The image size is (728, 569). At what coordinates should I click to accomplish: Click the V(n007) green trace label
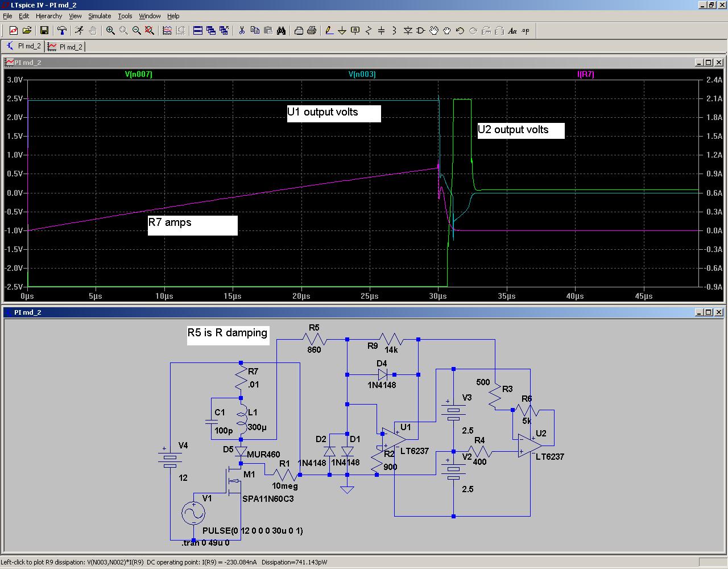click(139, 75)
